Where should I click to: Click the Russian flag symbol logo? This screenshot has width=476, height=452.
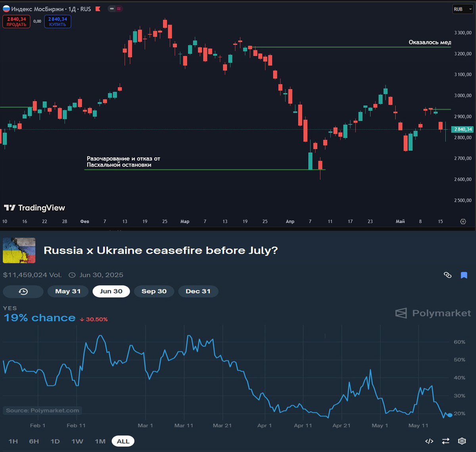point(6,8)
